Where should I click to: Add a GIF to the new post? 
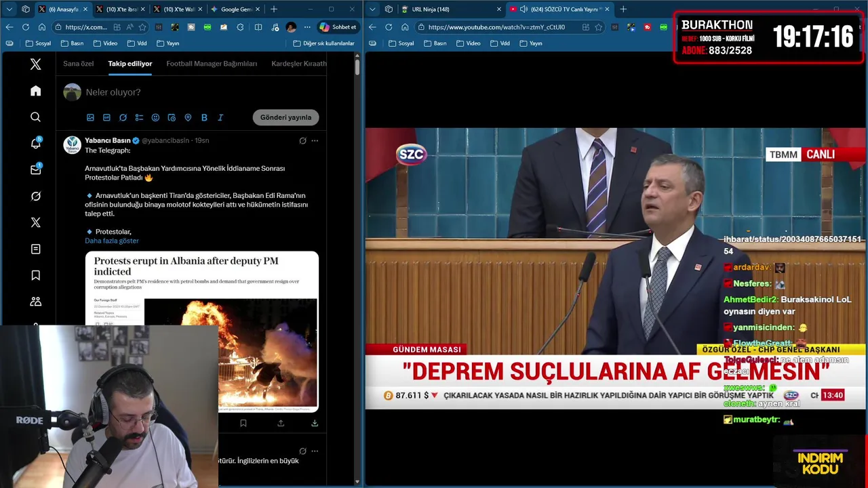click(106, 117)
